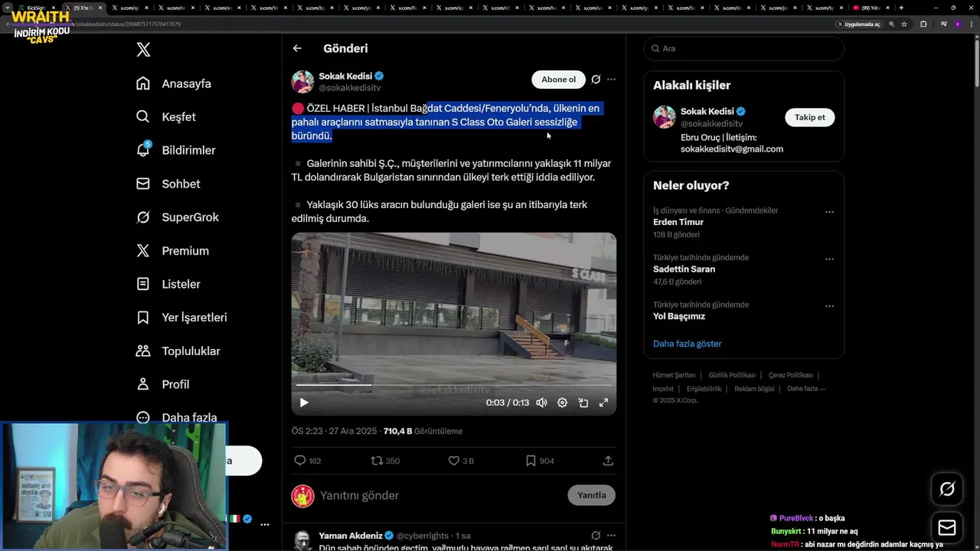Click the Yanıtla button
The width and height of the screenshot is (980, 551).
coord(591,495)
